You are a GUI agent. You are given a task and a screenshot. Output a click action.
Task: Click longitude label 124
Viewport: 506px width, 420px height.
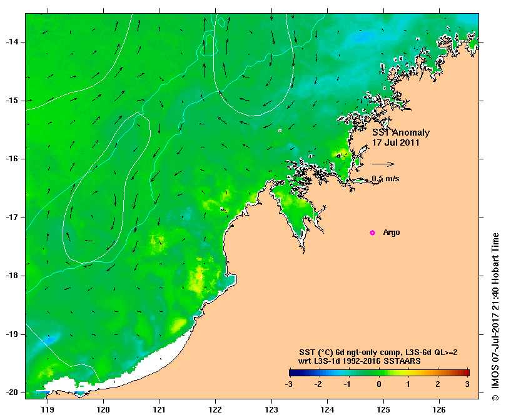(x=327, y=409)
